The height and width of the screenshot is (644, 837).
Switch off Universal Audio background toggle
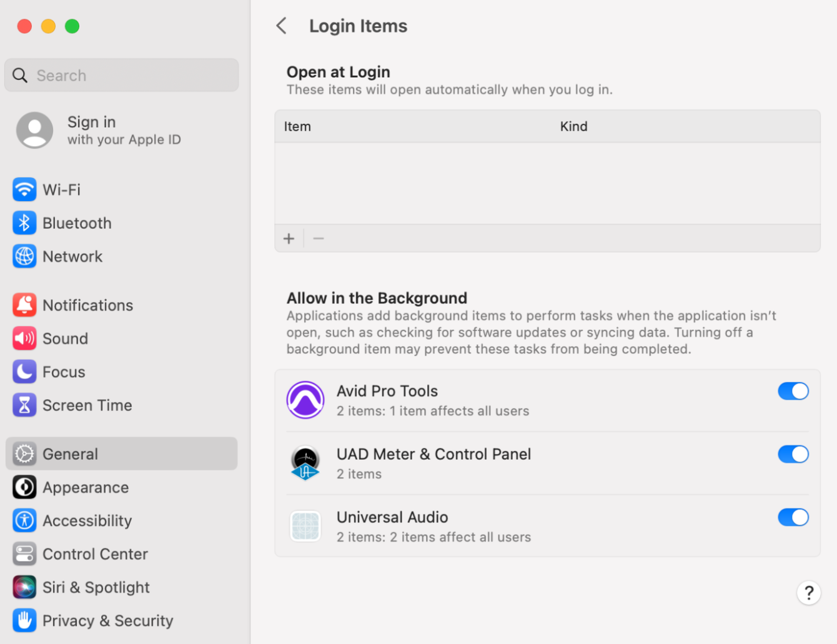tap(793, 517)
